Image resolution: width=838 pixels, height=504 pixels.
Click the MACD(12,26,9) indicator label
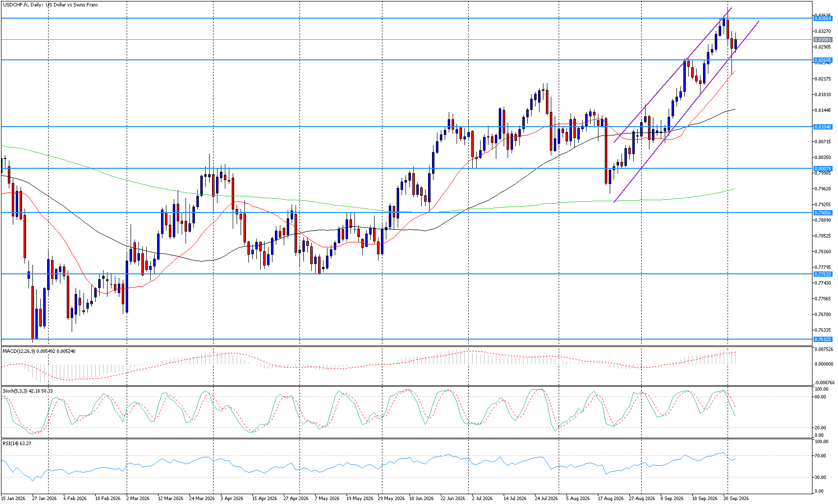click(x=39, y=351)
